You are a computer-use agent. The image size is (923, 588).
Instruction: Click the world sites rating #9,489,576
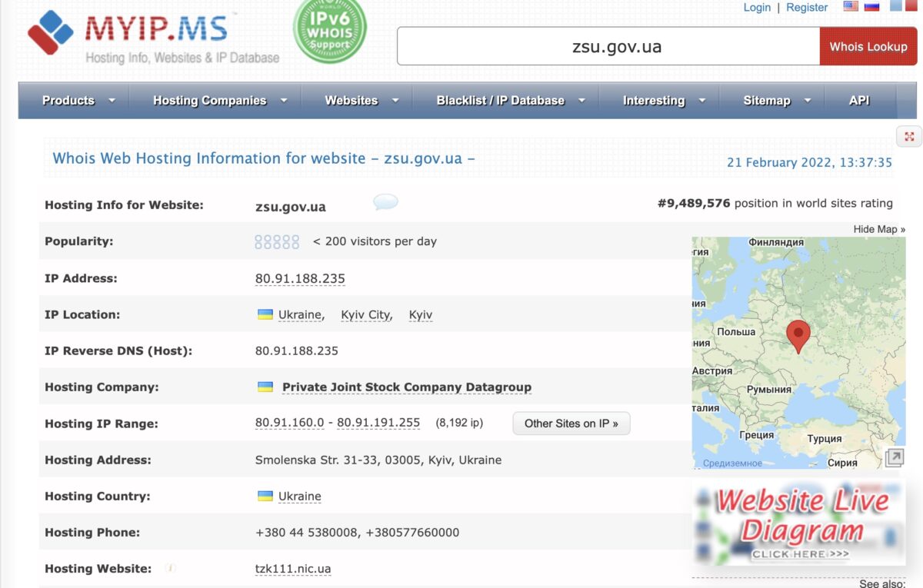click(694, 203)
